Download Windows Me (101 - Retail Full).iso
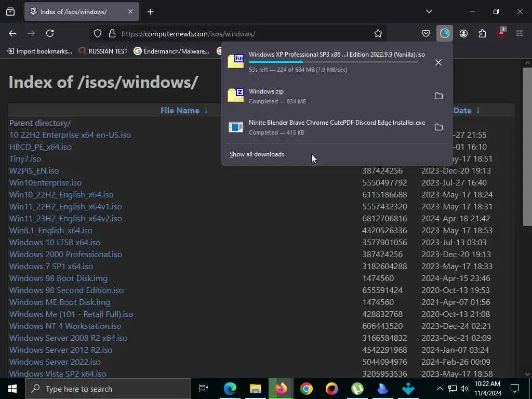 tap(71, 314)
